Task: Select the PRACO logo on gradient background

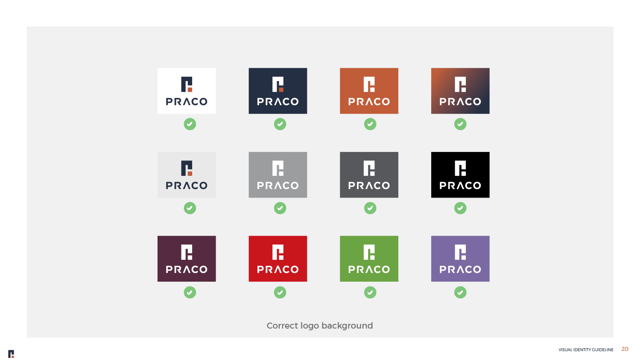Action: [x=460, y=91]
